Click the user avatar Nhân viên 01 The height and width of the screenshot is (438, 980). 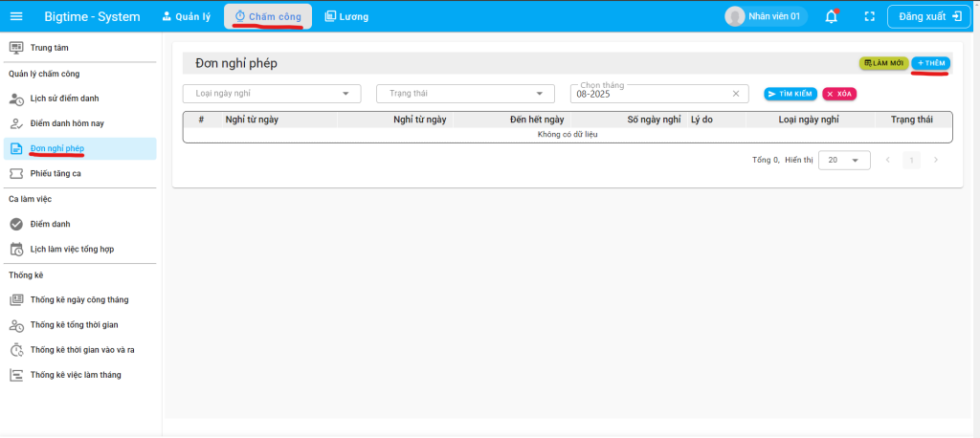click(735, 16)
